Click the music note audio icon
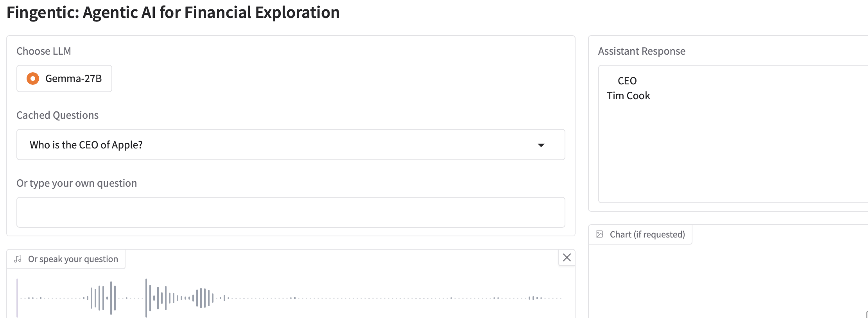This screenshot has width=868, height=318. pyautogui.click(x=18, y=259)
